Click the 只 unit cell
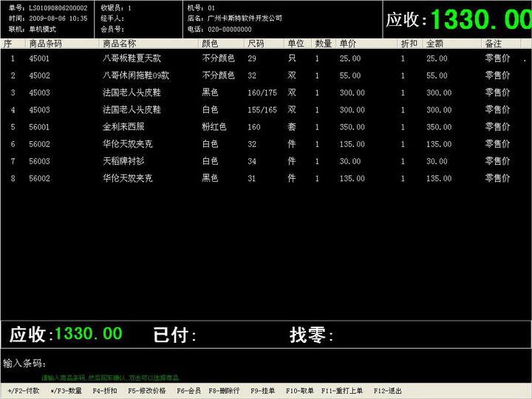The width and height of the screenshot is (532, 399). pos(292,58)
